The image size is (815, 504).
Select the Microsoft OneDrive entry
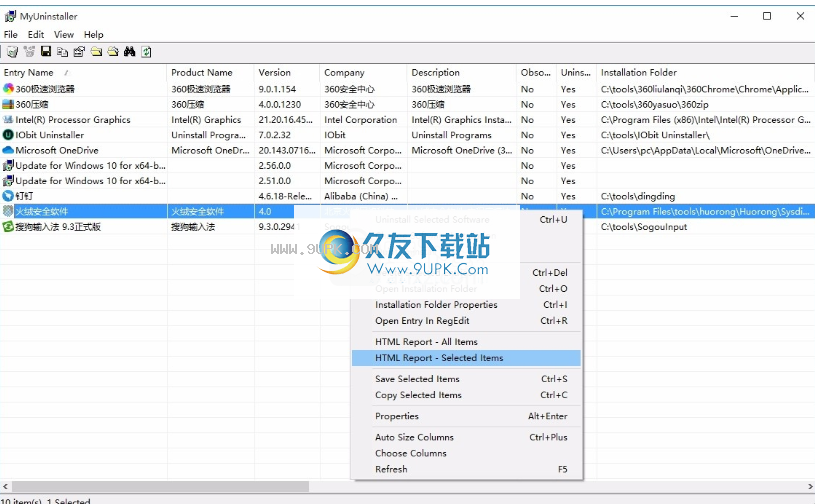coord(57,150)
